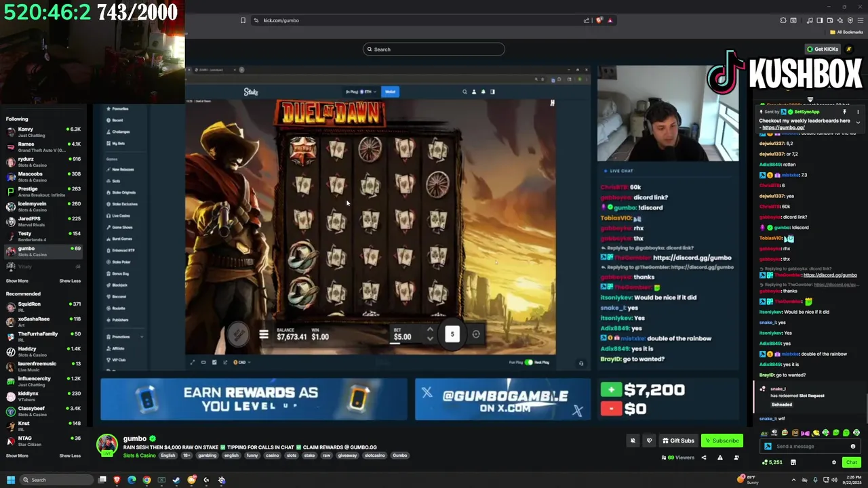Click the slotcasino tag
The height and width of the screenshot is (488, 868).
tap(373, 455)
